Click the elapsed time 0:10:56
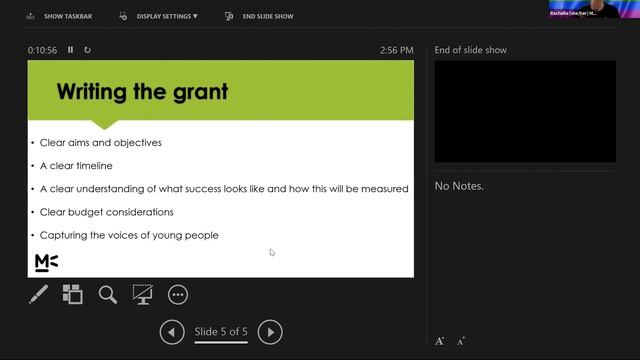640x360 pixels. [x=42, y=50]
